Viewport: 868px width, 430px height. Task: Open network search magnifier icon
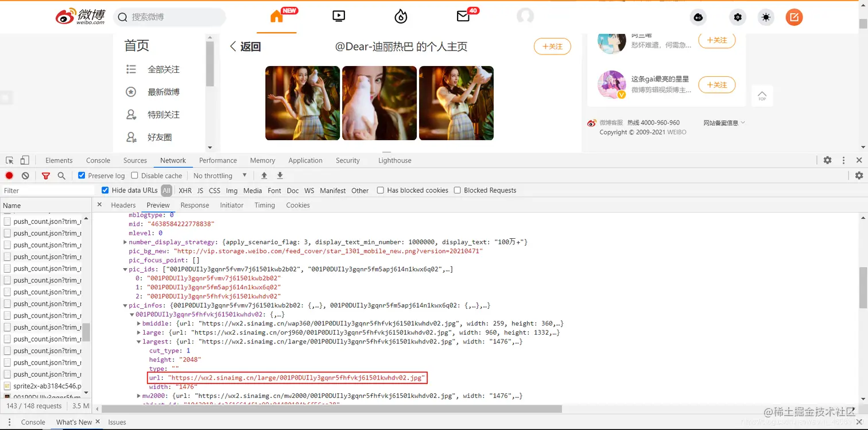[x=61, y=176]
